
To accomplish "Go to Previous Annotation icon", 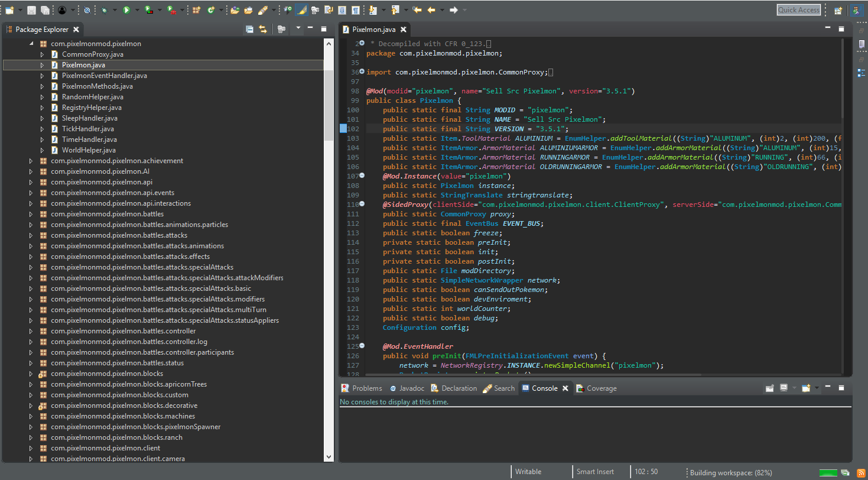I will tap(395, 10).
